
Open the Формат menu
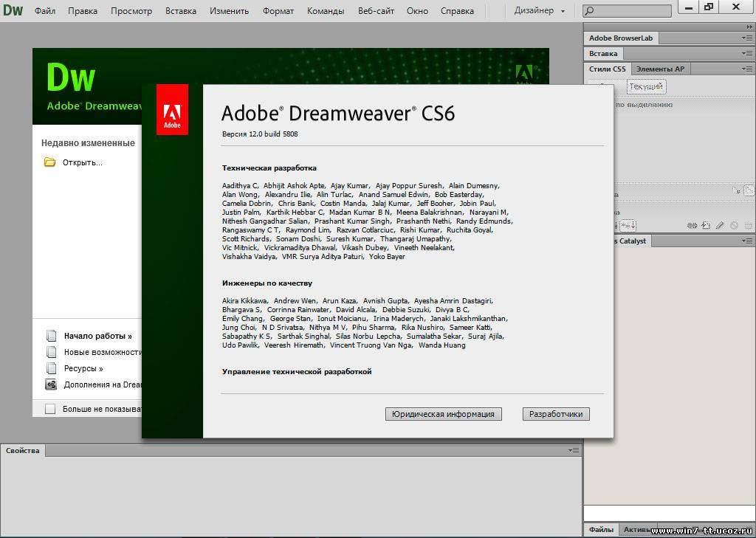(278, 10)
